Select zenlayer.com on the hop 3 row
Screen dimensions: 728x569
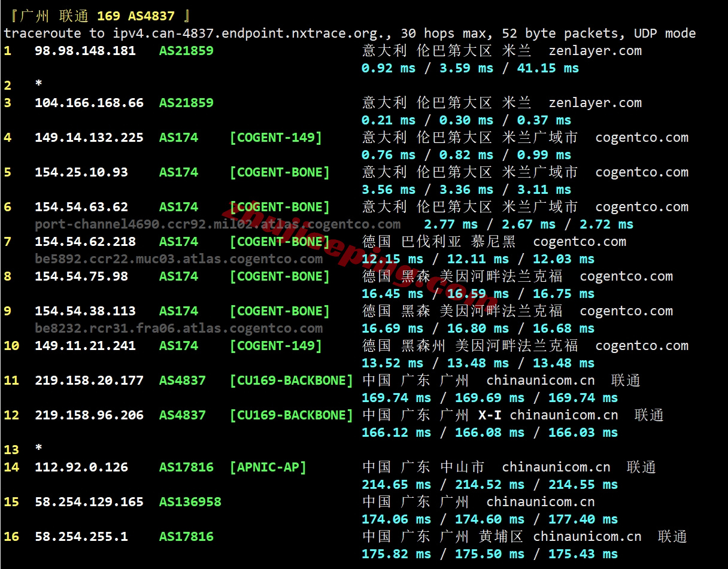click(x=595, y=103)
